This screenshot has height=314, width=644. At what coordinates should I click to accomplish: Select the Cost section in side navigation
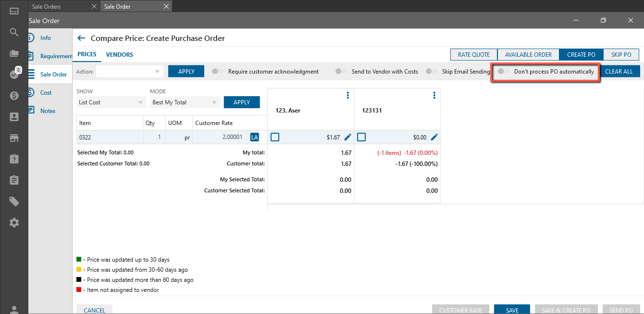[46, 92]
